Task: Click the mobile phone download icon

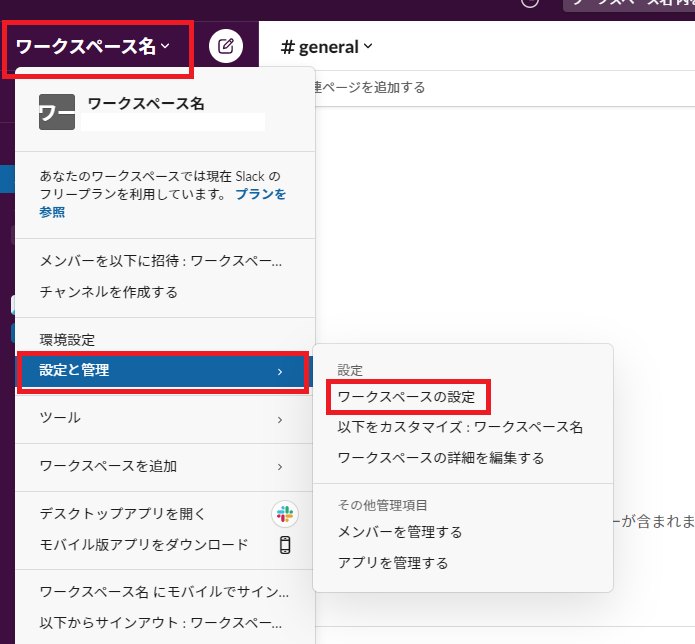Action: click(x=285, y=545)
